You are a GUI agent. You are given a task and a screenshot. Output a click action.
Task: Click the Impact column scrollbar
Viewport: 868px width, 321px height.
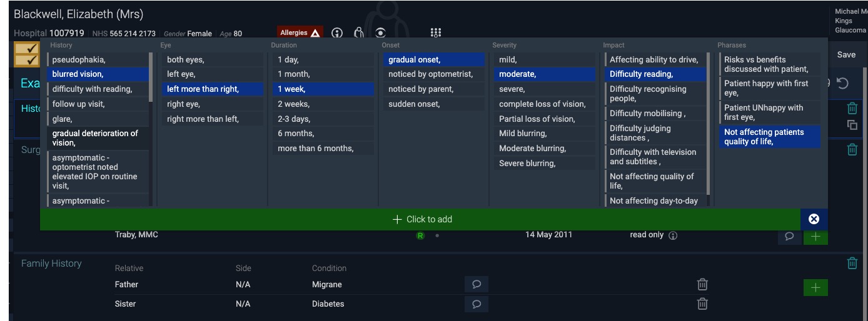pyautogui.click(x=708, y=125)
